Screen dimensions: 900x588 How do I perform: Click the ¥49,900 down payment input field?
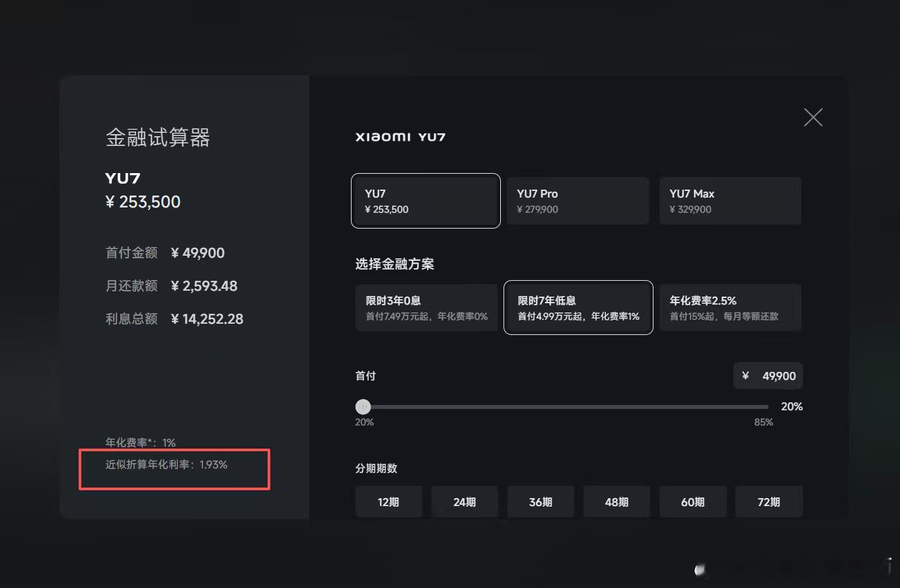768,376
